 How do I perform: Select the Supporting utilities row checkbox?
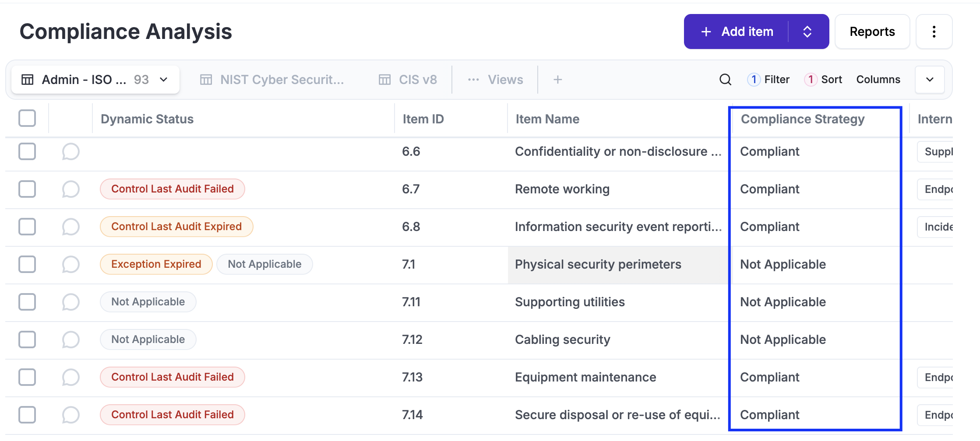coord(27,302)
